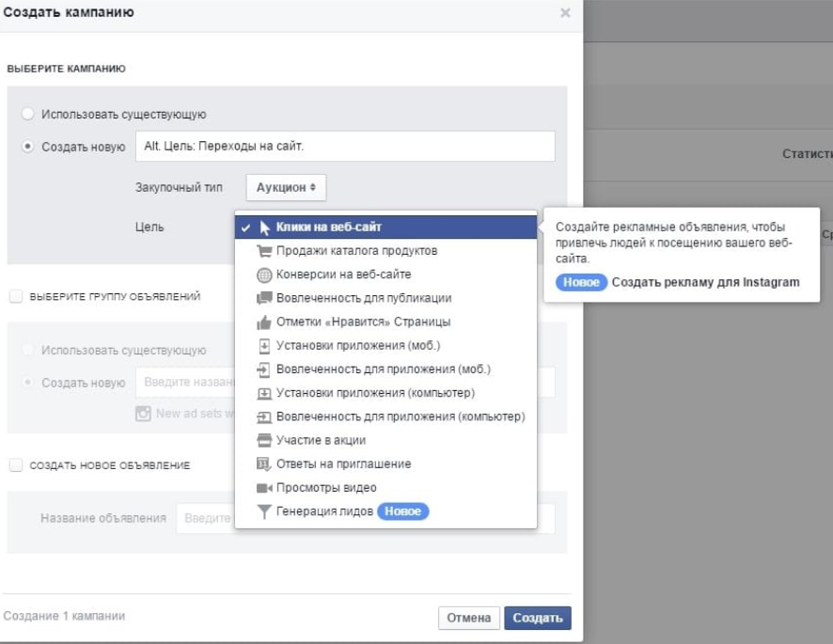The width and height of the screenshot is (833, 644).
Task: Click the store icon for Участие в акции
Action: tap(264, 441)
